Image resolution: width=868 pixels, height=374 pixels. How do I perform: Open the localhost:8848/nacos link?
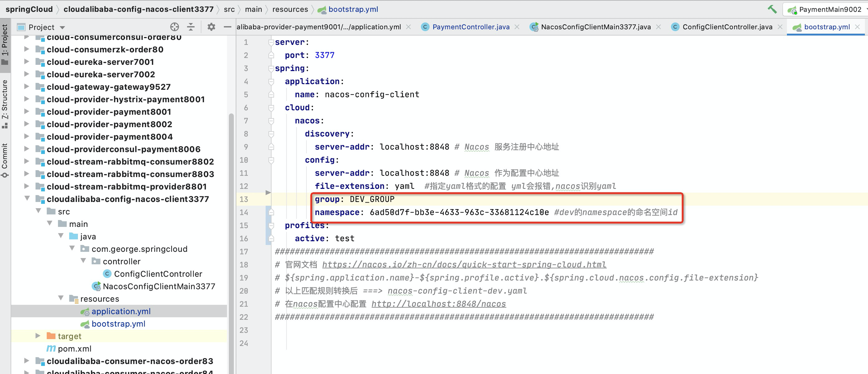point(438,304)
